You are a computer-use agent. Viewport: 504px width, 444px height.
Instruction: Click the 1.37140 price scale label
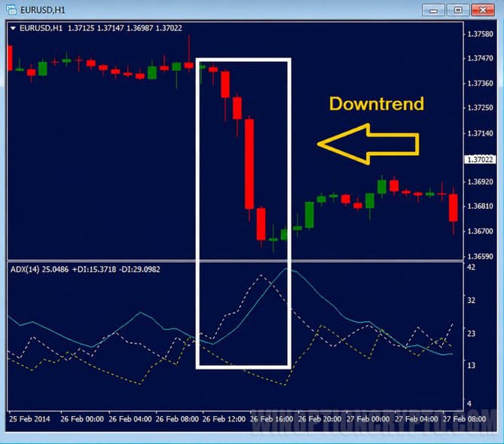(x=480, y=133)
